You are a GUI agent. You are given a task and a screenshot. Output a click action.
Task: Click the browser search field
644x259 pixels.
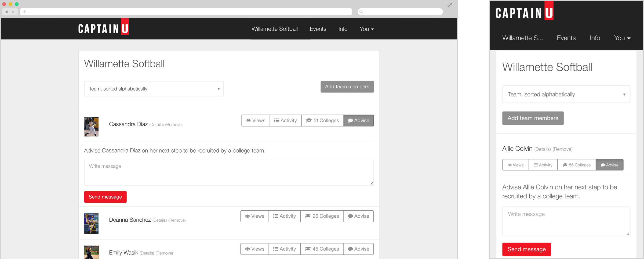(x=400, y=12)
